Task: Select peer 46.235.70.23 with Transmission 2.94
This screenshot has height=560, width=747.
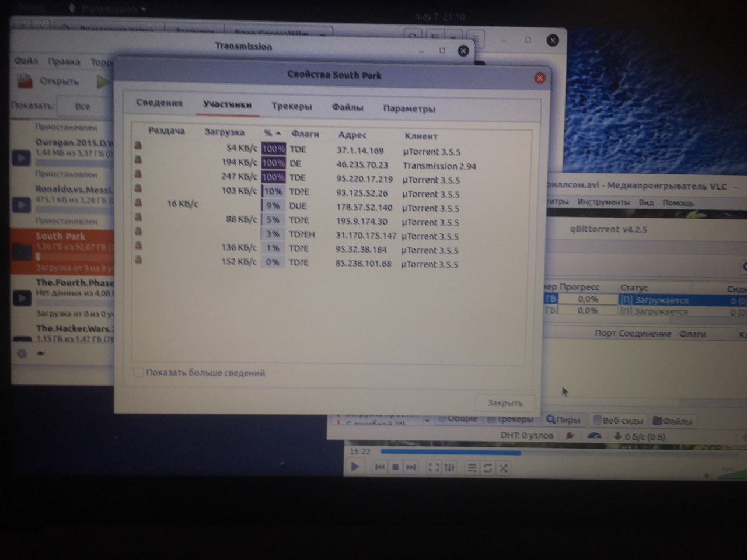Action: point(362,164)
